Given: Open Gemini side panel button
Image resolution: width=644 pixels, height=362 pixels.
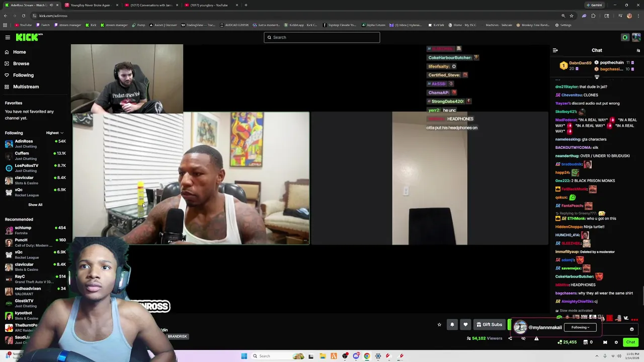Looking at the screenshot, I should point(594,5).
